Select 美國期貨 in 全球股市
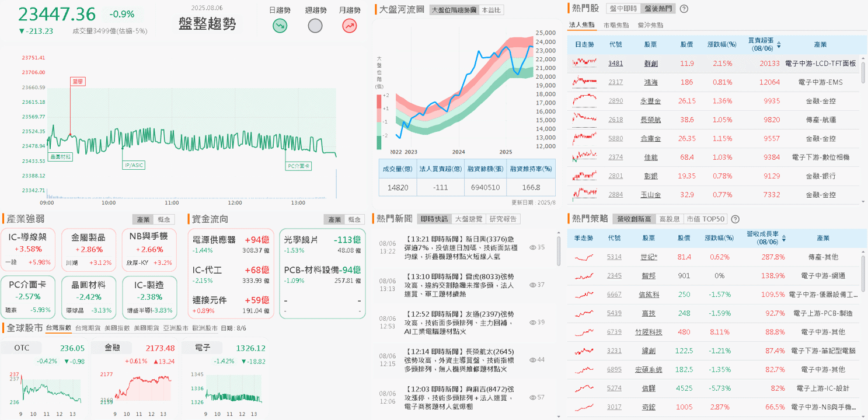The image size is (868, 420). point(147,328)
